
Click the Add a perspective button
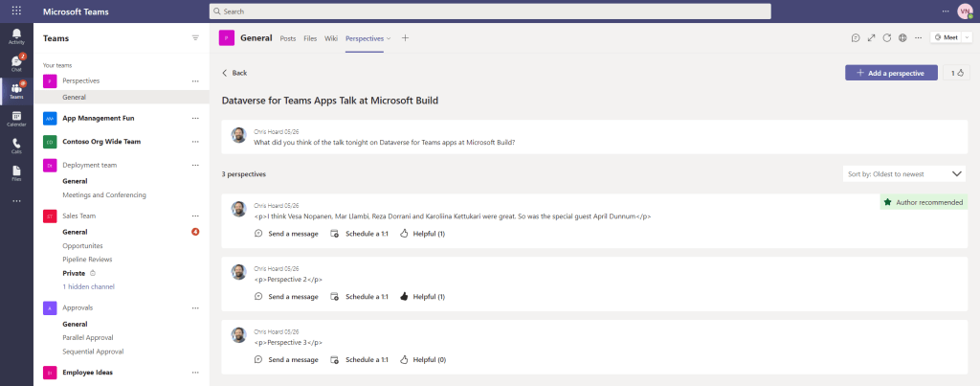tap(890, 73)
